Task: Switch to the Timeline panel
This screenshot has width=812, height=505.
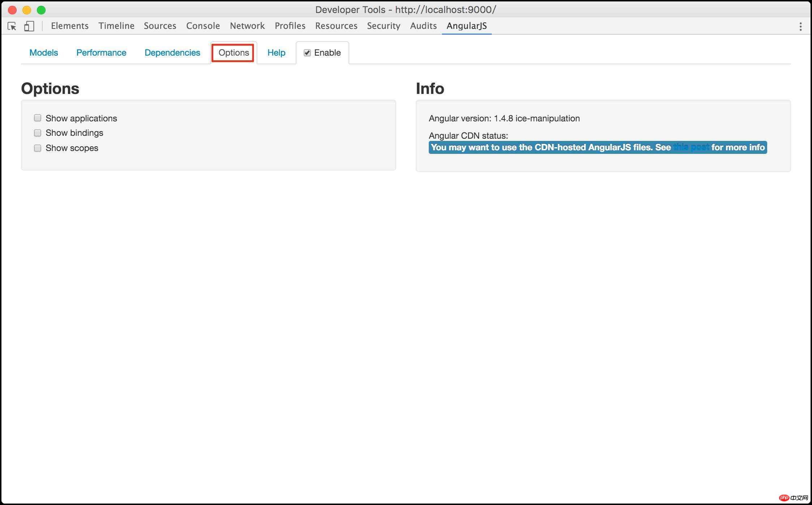Action: [x=116, y=26]
